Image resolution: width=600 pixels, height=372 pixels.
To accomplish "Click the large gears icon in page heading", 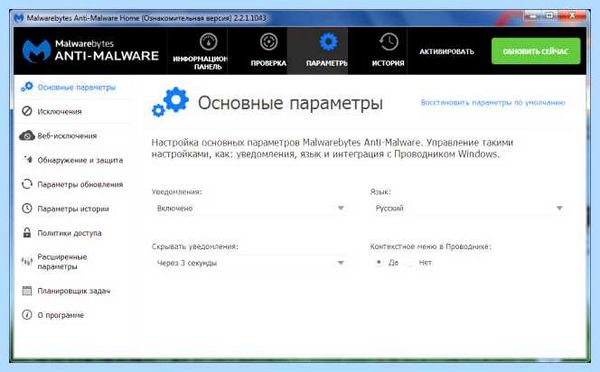I will (x=170, y=102).
